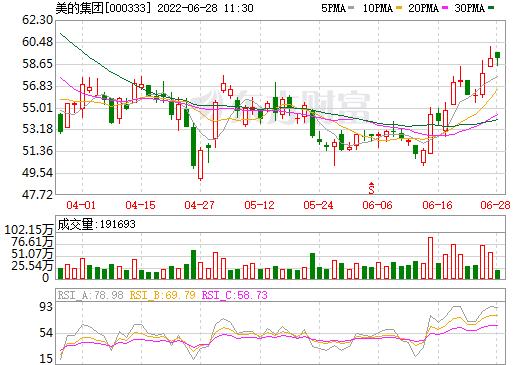The width and height of the screenshot is (520, 365).
Task: Click the 58.65 price axis label
Action: point(37,64)
